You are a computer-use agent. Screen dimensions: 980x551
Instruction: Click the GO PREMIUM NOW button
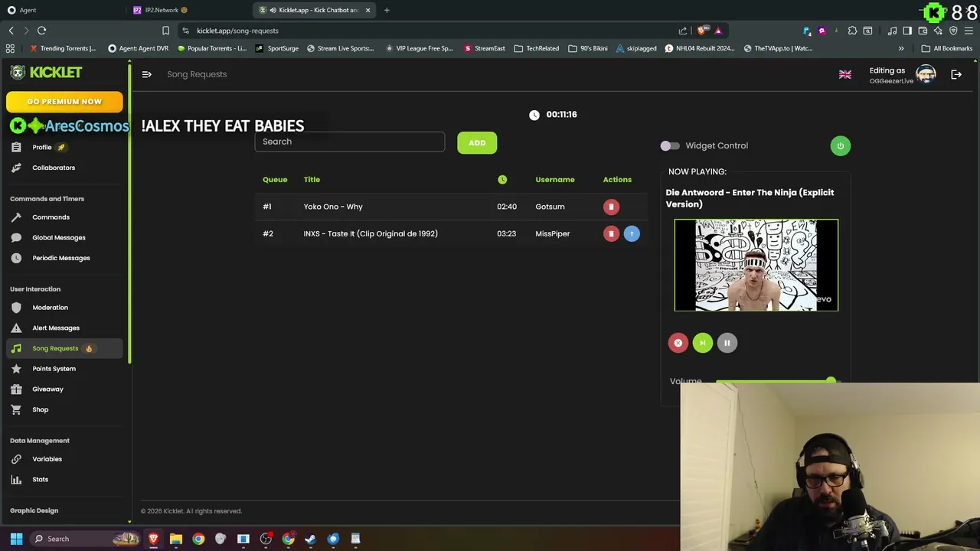point(64,101)
